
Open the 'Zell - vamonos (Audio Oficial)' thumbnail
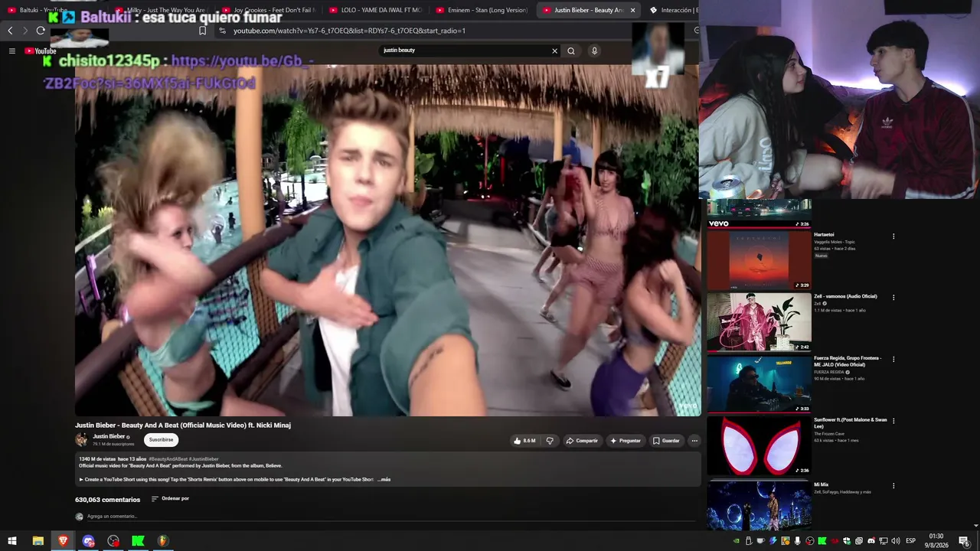tap(759, 321)
